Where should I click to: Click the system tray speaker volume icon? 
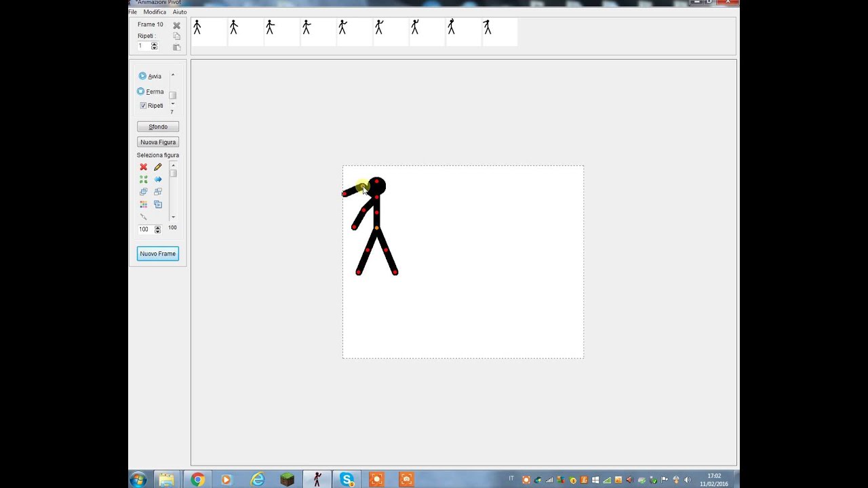click(x=688, y=480)
